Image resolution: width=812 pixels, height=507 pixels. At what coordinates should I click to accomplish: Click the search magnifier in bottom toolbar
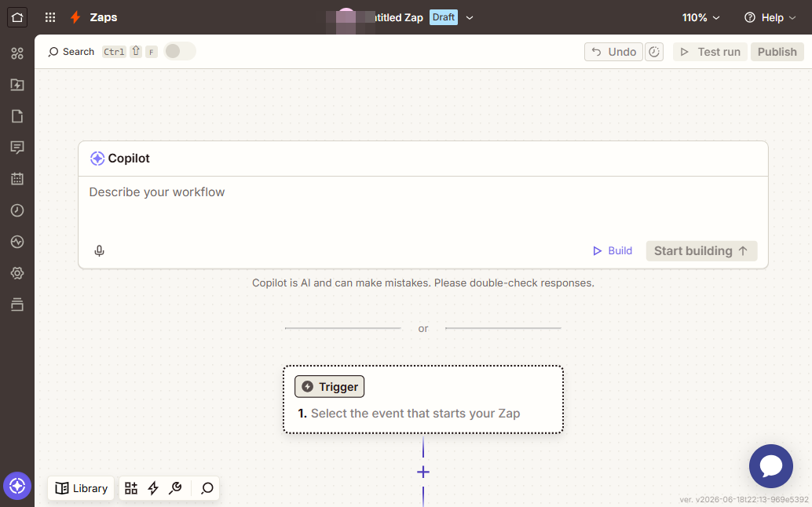pyautogui.click(x=207, y=488)
